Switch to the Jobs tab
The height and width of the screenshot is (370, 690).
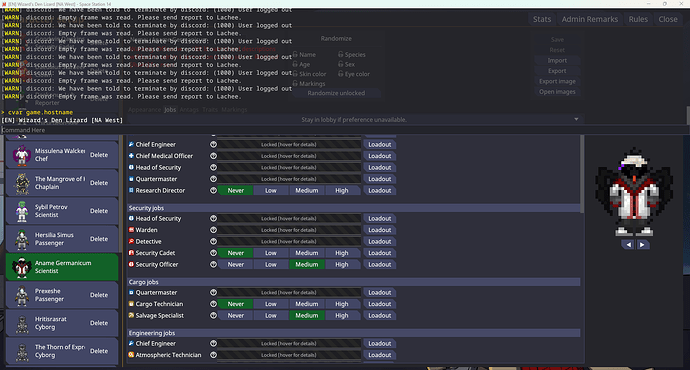[170, 110]
